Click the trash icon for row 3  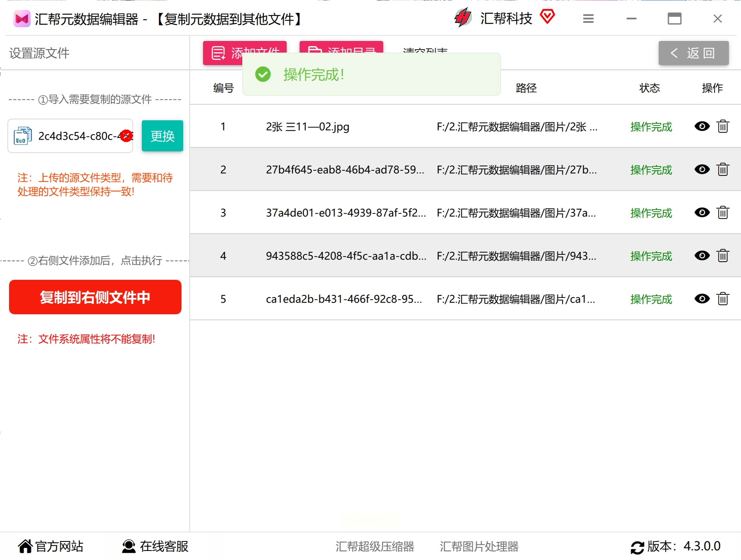coord(722,213)
